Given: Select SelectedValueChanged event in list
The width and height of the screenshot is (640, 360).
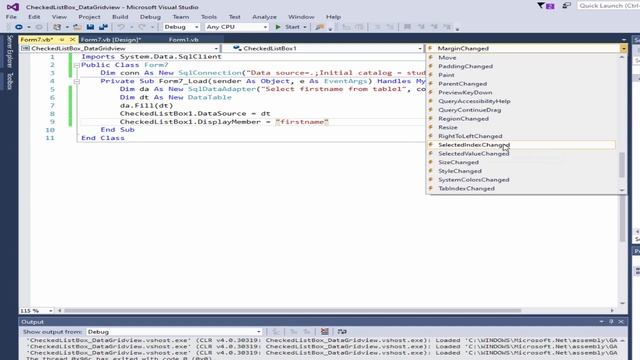Looking at the screenshot, I should point(521,153).
